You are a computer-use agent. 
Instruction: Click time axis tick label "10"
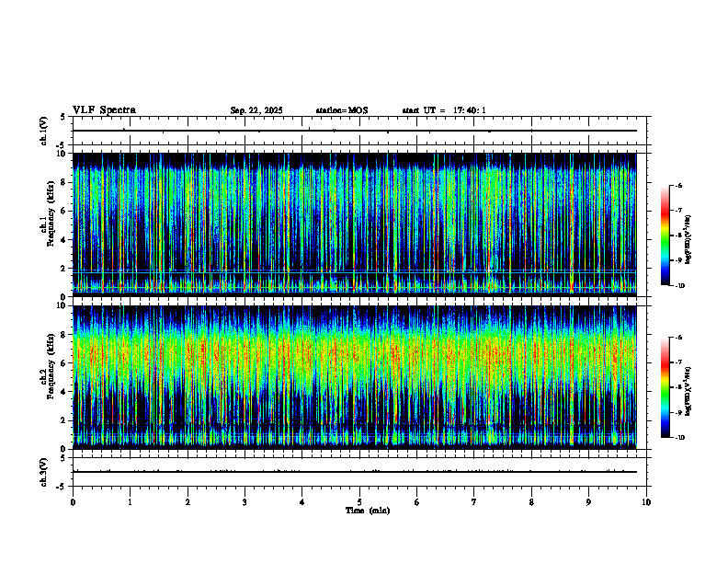click(x=646, y=502)
